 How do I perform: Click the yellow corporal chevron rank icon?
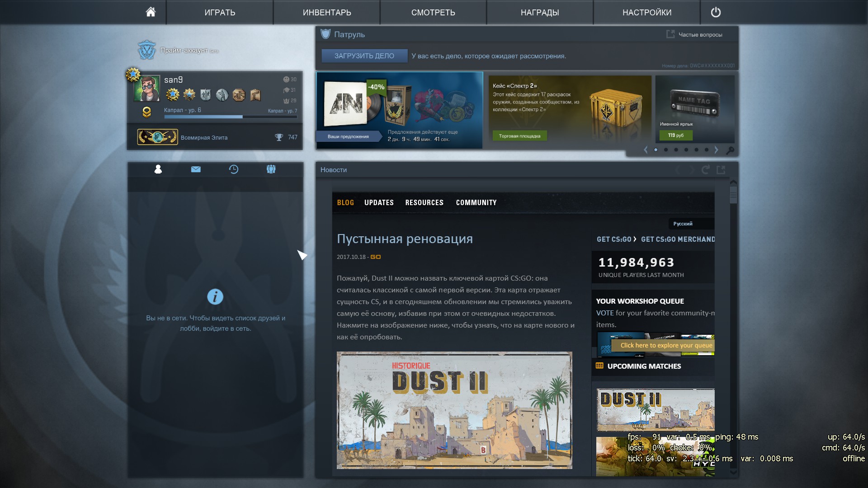[146, 112]
